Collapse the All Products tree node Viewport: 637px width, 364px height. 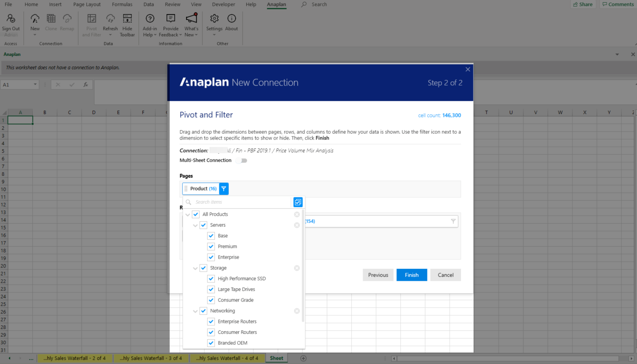[x=188, y=215]
